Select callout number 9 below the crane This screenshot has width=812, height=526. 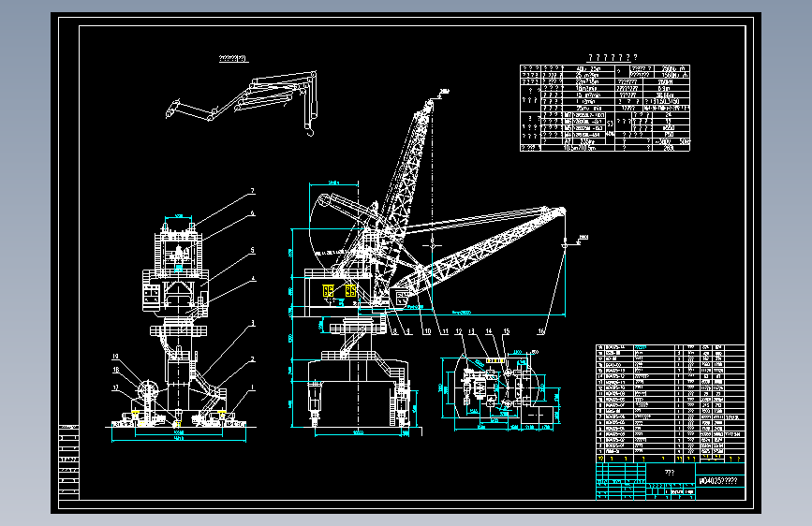click(x=408, y=332)
